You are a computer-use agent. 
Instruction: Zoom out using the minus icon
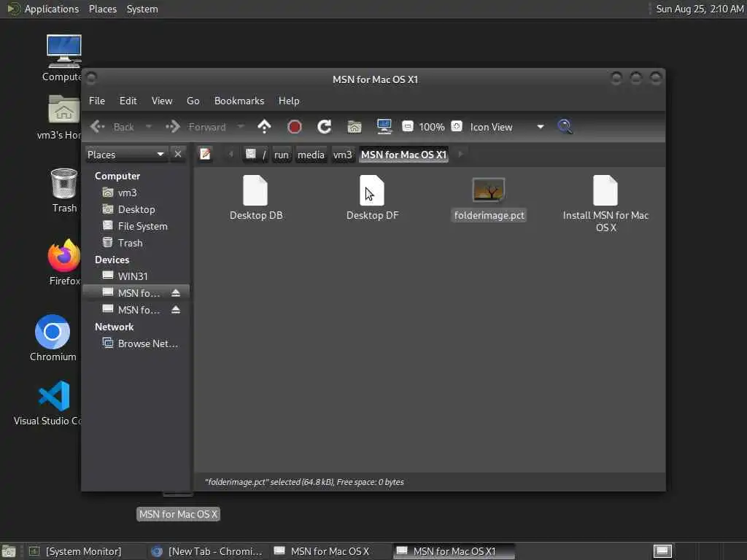point(408,126)
